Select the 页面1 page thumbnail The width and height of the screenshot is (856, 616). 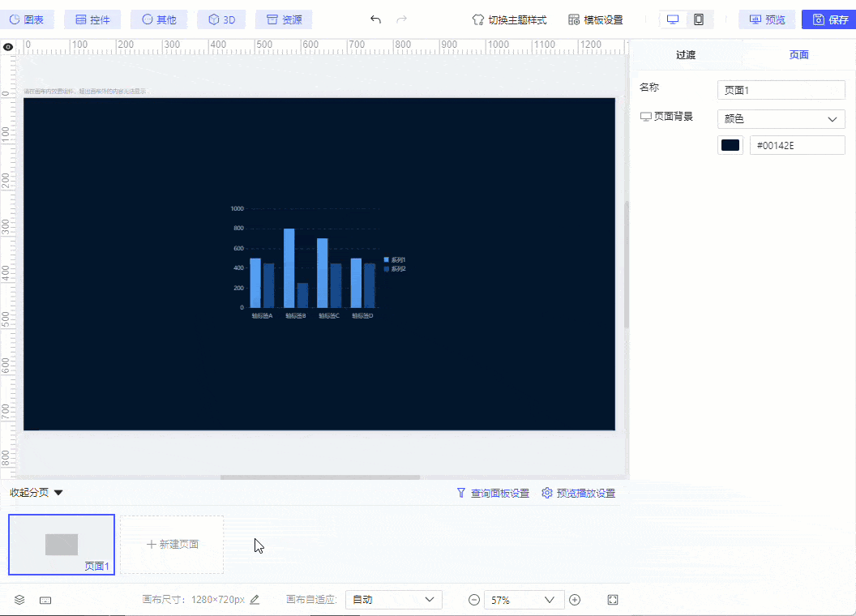[x=61, y=544]
